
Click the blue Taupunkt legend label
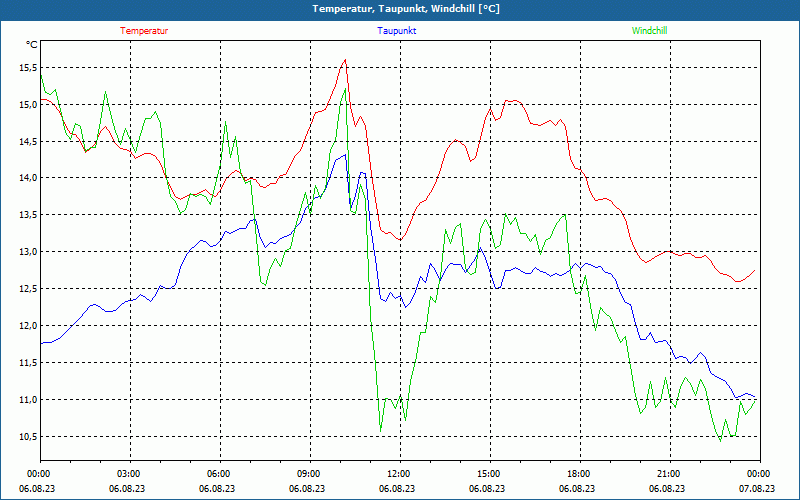coord(396,31)
